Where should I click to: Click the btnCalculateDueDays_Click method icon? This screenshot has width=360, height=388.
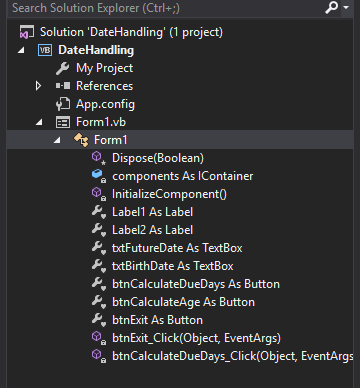pos(99,356)
